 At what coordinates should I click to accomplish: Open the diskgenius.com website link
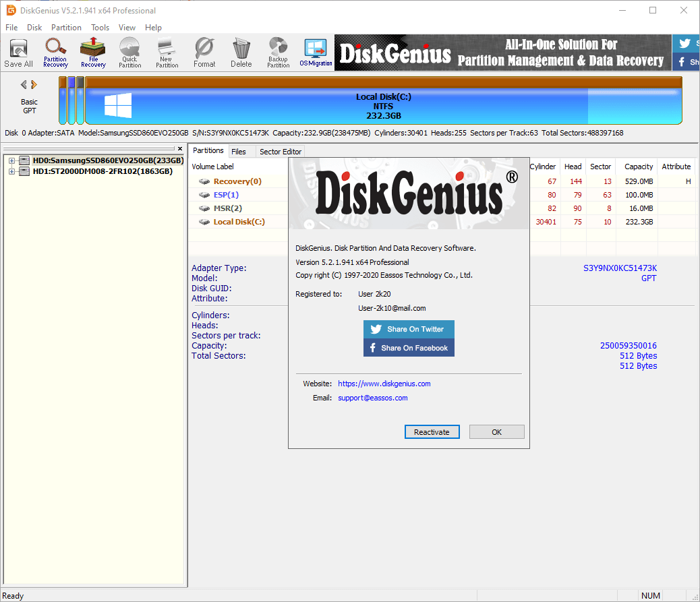click(x=384, y=383)
